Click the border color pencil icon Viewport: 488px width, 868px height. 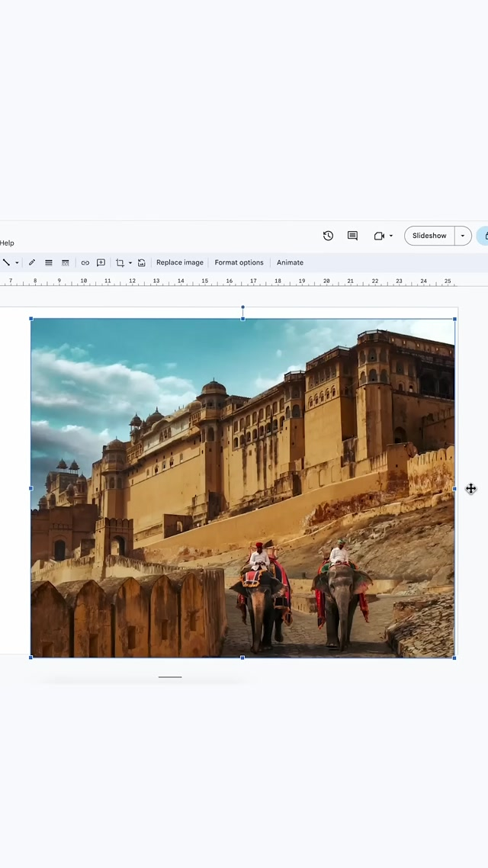[x=32, y=262]
